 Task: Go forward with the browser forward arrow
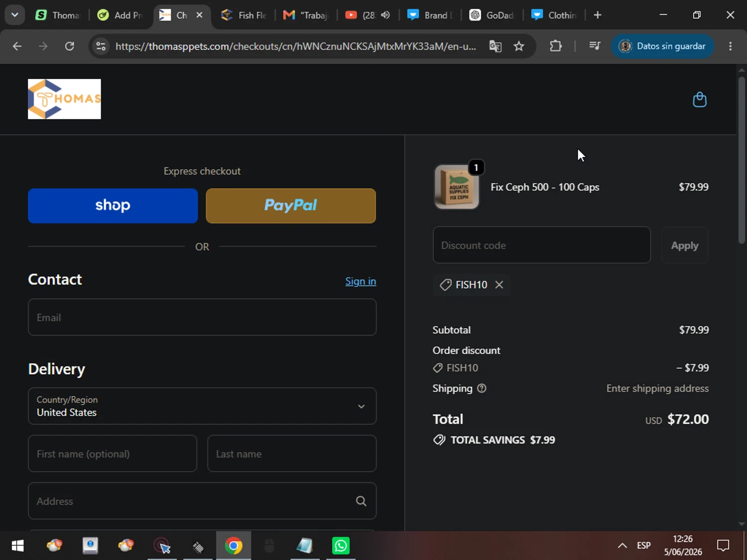43,46
